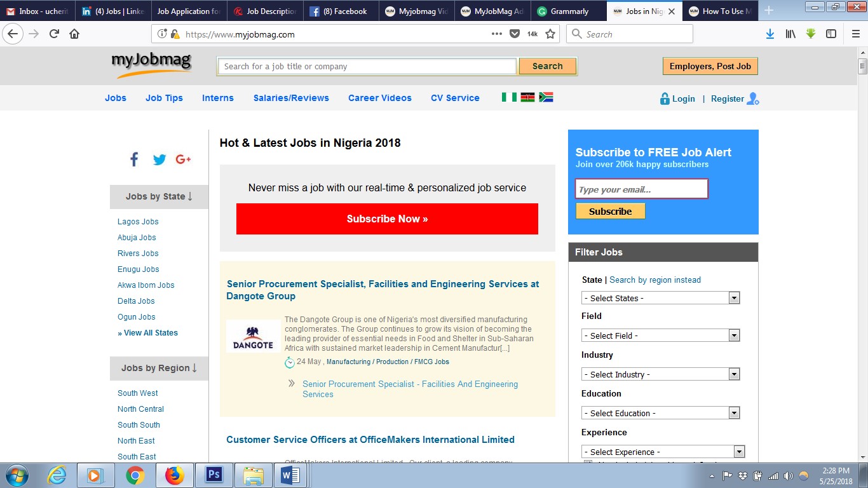Switch to the Grammarly browser tab
The width and height of the screenshot is (868, 488).
567,11
